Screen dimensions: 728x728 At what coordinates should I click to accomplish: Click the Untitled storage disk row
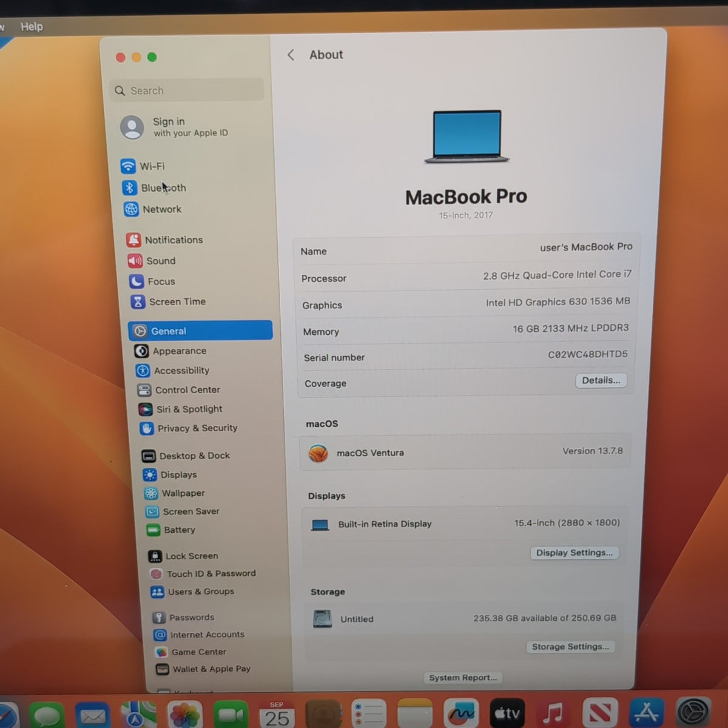[464, 618]
